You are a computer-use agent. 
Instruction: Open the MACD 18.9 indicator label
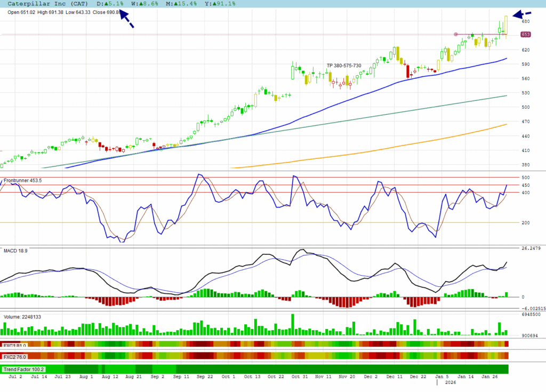coord(16,250)
